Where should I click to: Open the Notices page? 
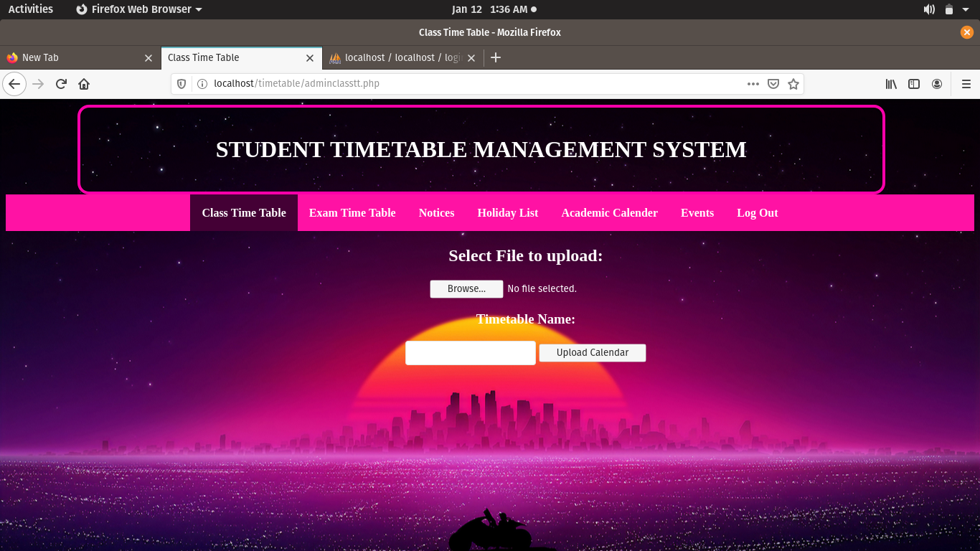tap(437, 213)
